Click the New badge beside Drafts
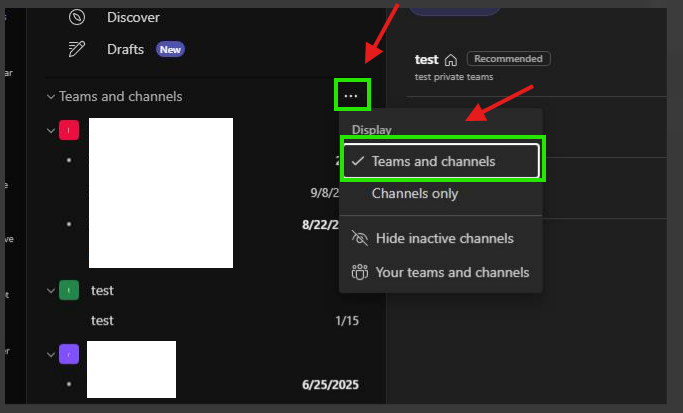Image resolution: width=683 pixels, height=413 pixels. 170,50
